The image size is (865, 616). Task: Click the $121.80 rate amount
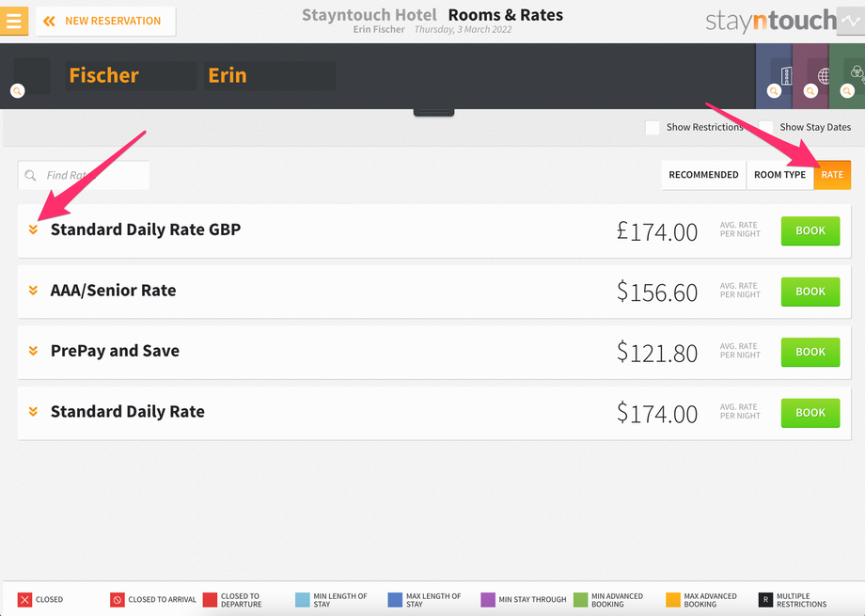657,353
